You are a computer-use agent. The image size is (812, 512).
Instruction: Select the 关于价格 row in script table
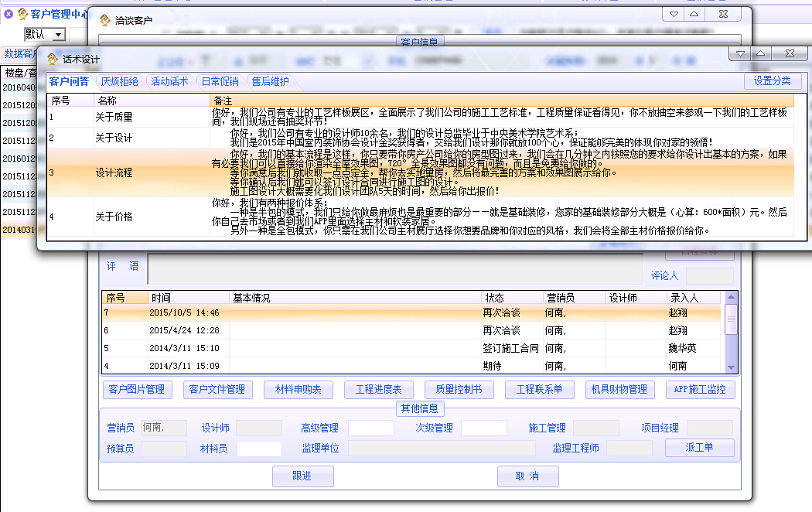(114, 217)
